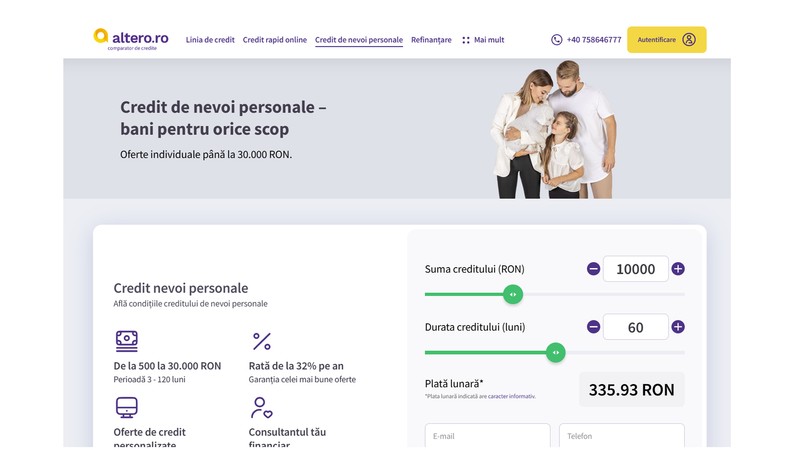Call the +40 758646777 phone link
Screen dimensions: 800x450
coord(594,40)
